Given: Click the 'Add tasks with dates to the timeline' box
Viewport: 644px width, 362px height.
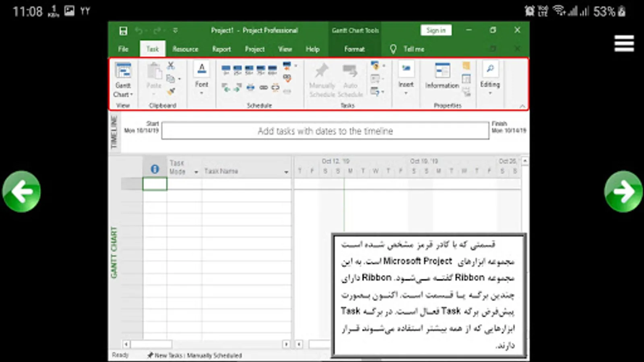Looking at the screenshot, I should click(x=325, y=131).
